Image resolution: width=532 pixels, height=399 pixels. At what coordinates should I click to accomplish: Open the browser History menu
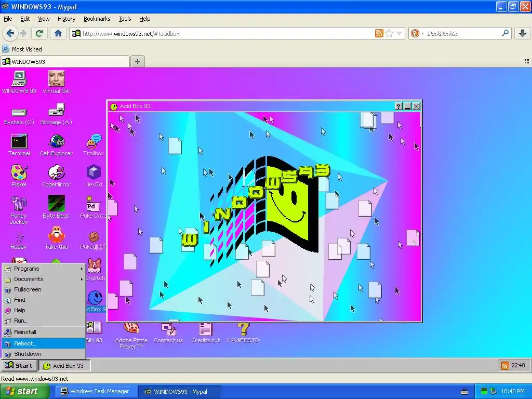tap(66, 19)
